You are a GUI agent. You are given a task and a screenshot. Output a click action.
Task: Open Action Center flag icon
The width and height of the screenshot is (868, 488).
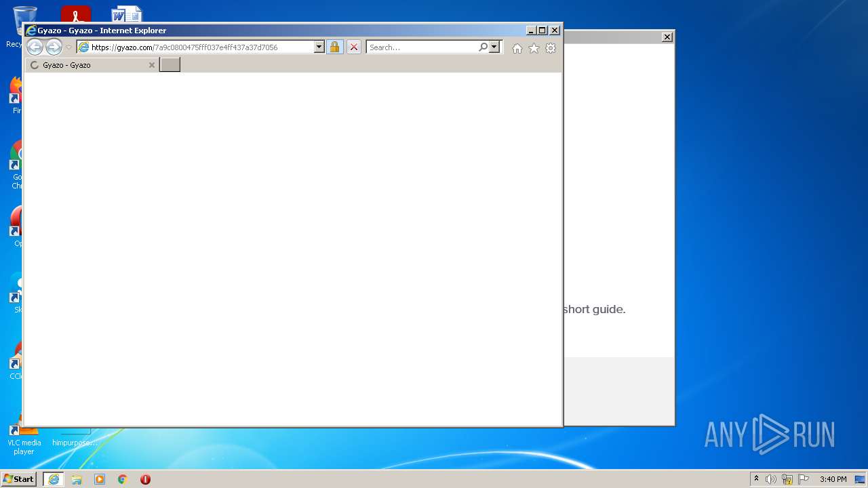pos(804,479)
